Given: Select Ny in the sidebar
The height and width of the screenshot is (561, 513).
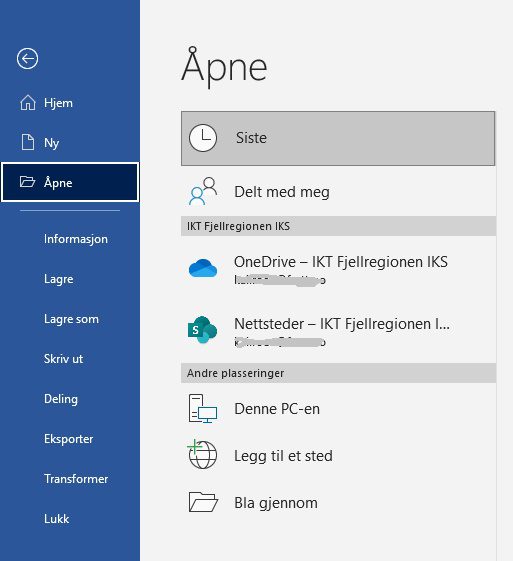Looking at the screenshot, I should click(70, 142).
